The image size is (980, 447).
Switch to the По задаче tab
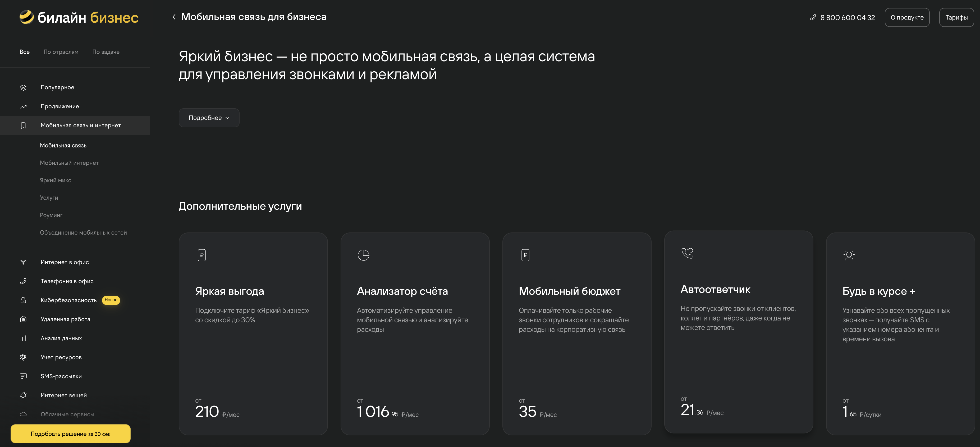[106, 52]
